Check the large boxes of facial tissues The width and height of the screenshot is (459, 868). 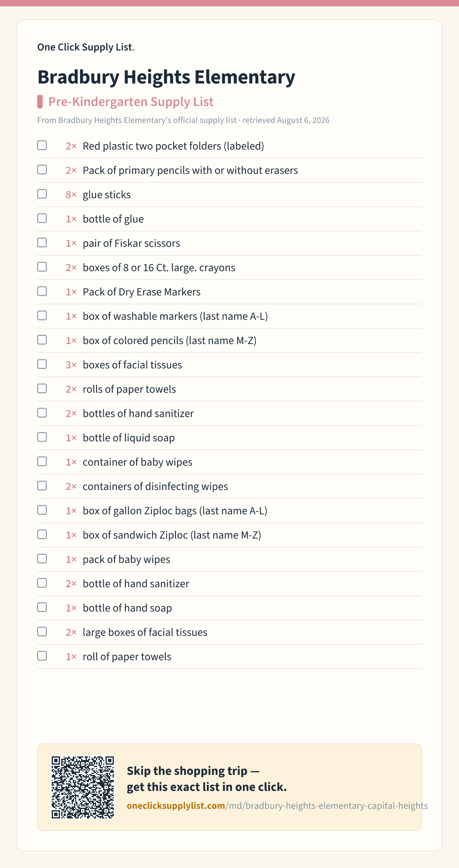[42, 632]
